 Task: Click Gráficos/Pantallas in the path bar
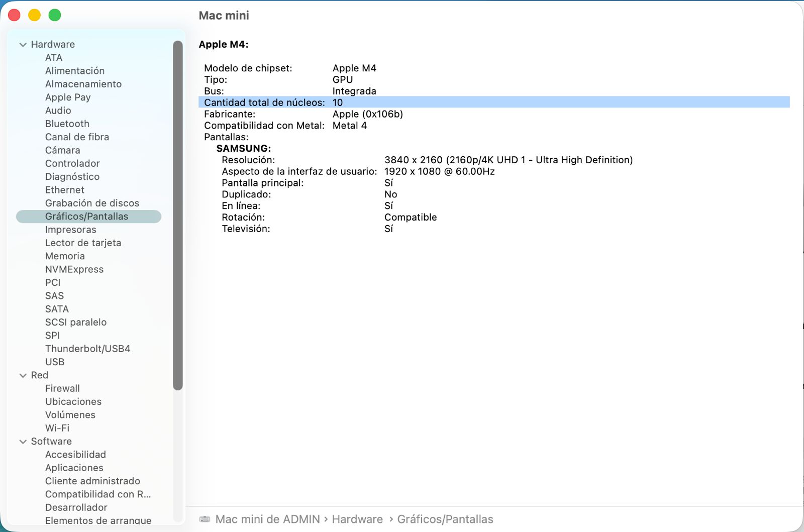point(445,519)
